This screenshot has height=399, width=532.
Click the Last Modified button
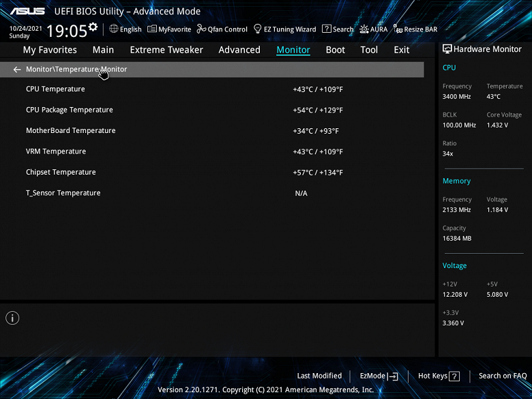point(319,376)
